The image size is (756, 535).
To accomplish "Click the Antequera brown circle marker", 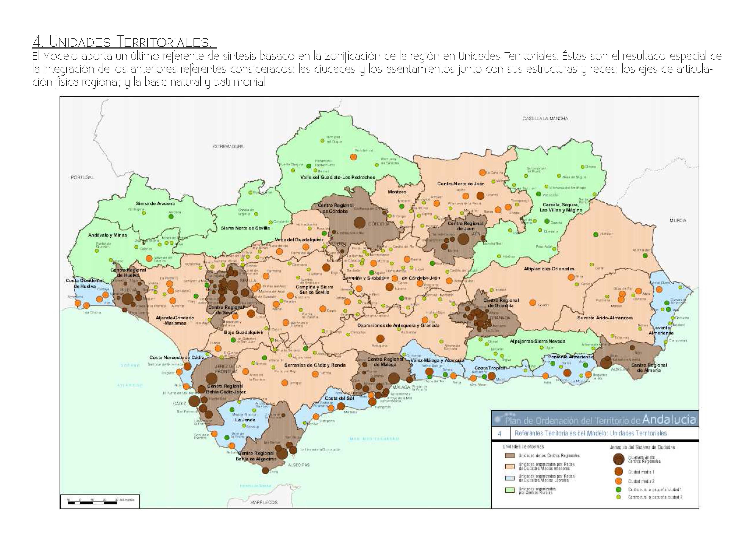I will click(380, 339).
